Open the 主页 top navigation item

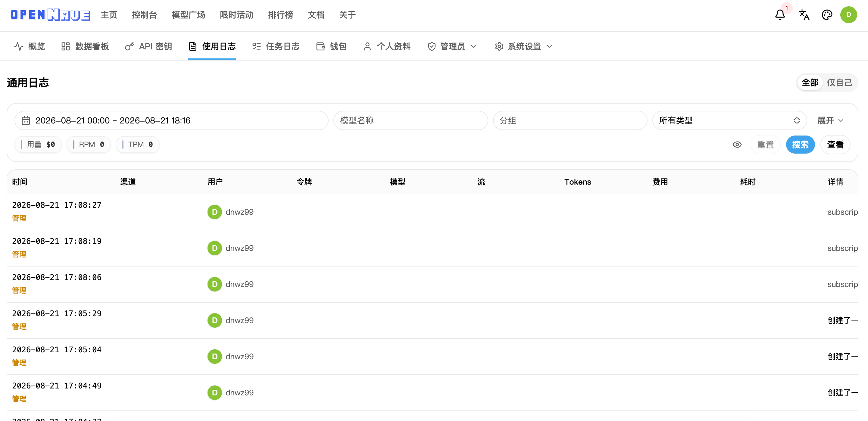point(109,15)
